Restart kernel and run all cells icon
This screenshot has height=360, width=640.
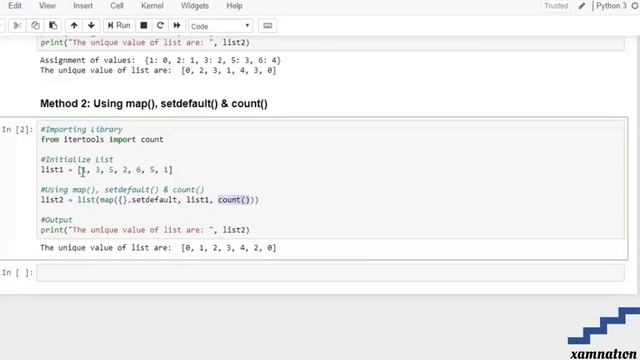click(177, 26)
